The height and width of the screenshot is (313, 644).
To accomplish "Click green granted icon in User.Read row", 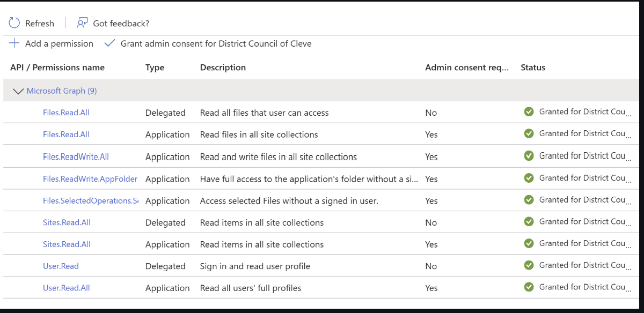I will pos(529,265).
